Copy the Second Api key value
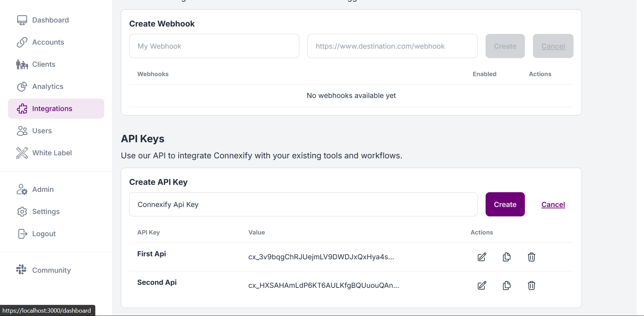The image size is (644, 316). coord(507,285)
